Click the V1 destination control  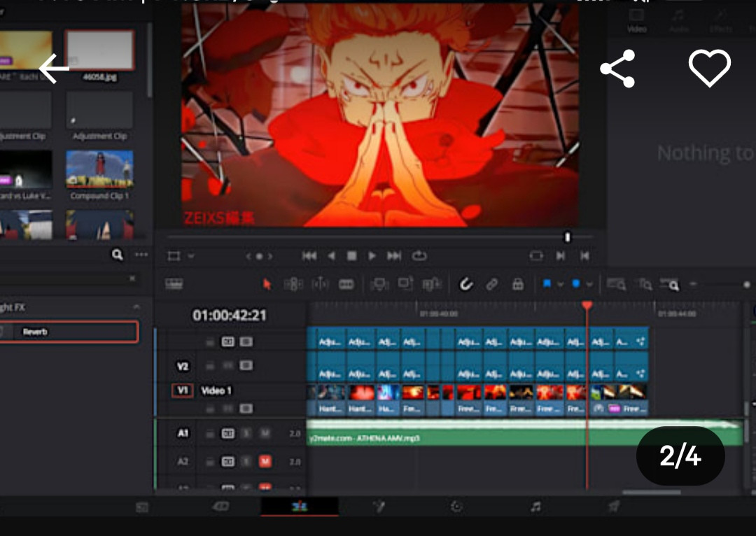click(x=182, y=390)
